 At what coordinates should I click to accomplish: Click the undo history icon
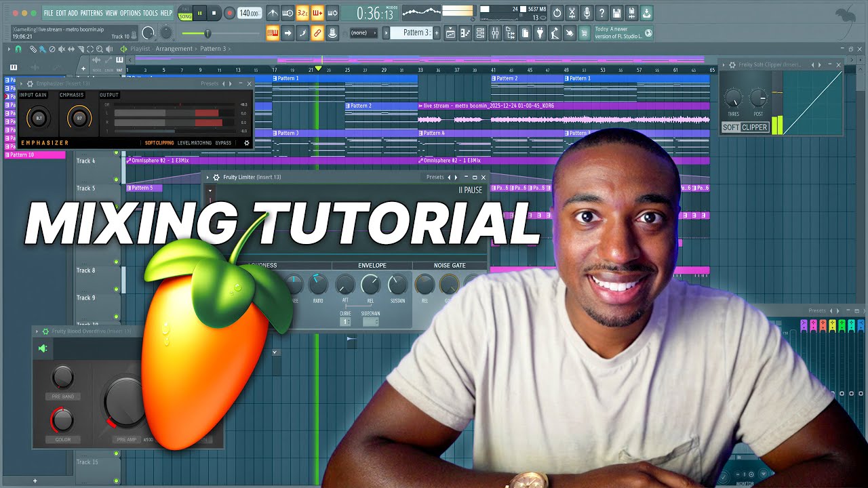557,13
